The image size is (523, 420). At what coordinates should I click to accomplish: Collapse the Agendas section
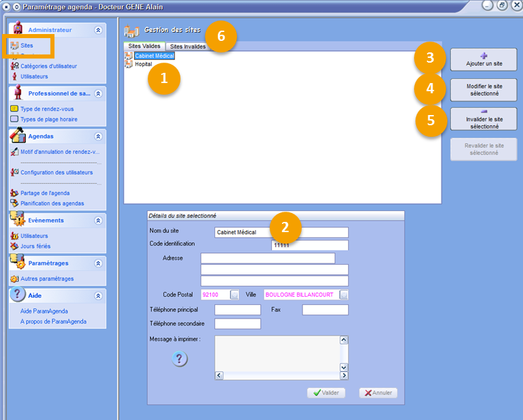click(x=98, y=136)
